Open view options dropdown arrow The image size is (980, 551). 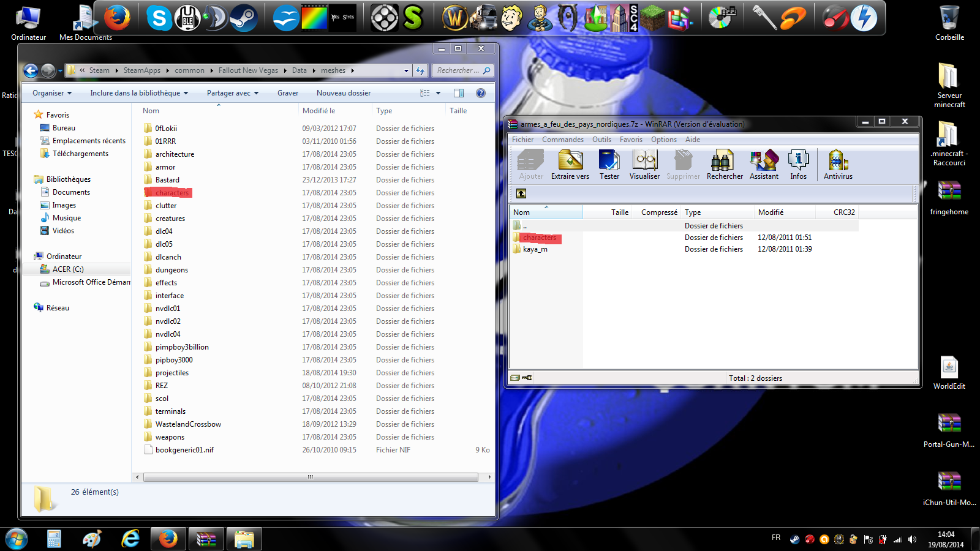[438, 93]
